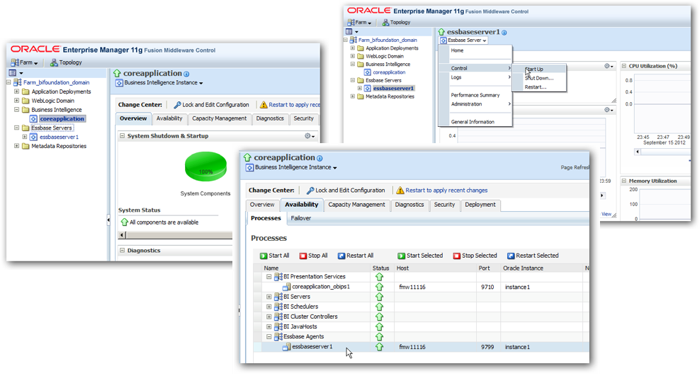Open the Farm menu in left window
This screenshot has height=374, width=700.
25,62
